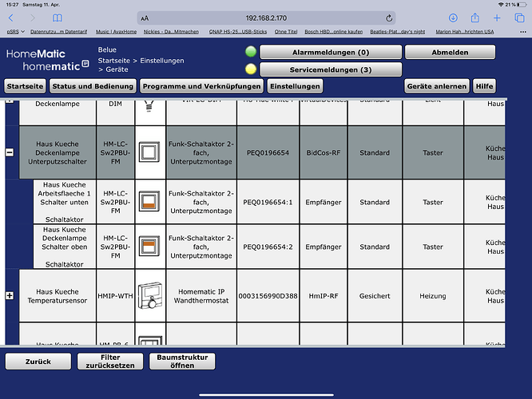
Task: Click Filter zurücksetzen button
Action: (x=110, y=361)
